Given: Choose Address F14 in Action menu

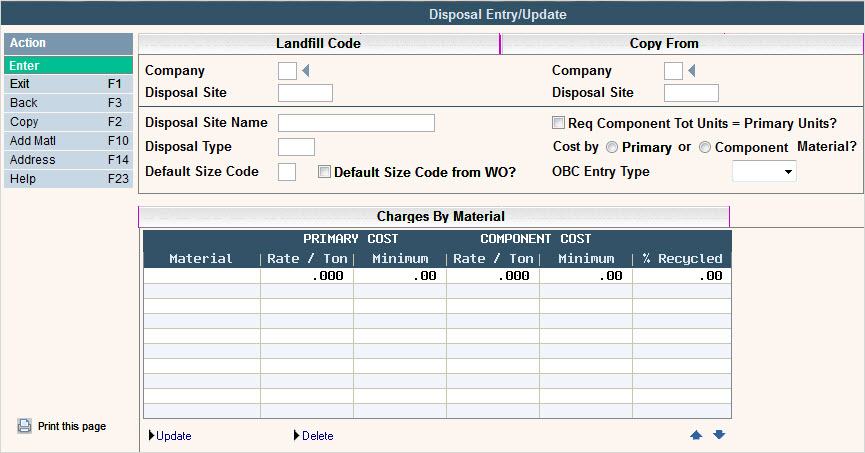Looking at the screenshot, I should (68, 160).
